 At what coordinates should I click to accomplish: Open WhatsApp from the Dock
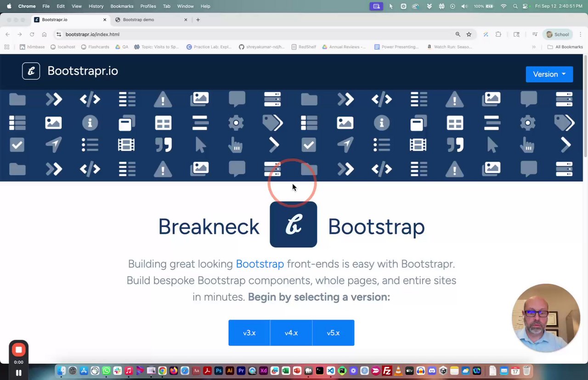point(107,371)
